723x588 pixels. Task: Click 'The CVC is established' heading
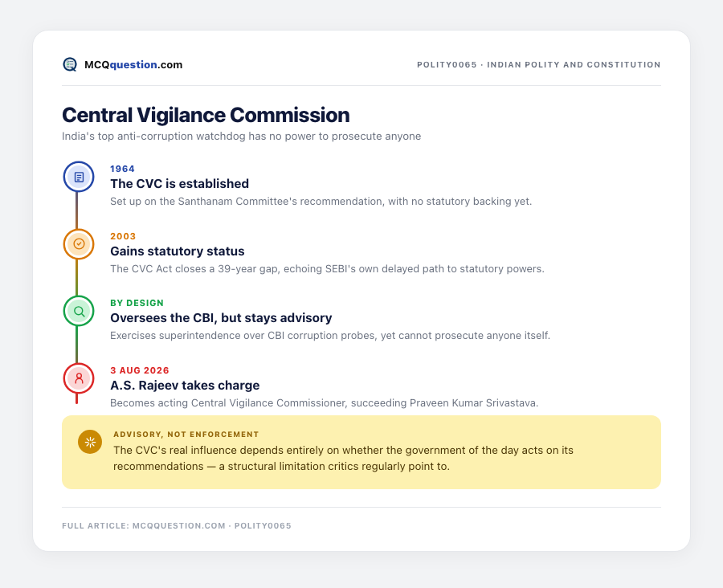tap(179, 183)
